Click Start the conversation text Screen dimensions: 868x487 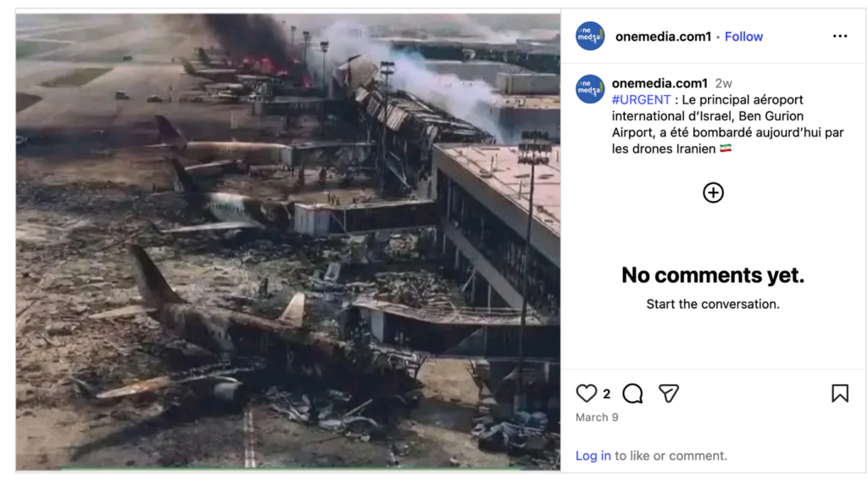pos(712,305)
